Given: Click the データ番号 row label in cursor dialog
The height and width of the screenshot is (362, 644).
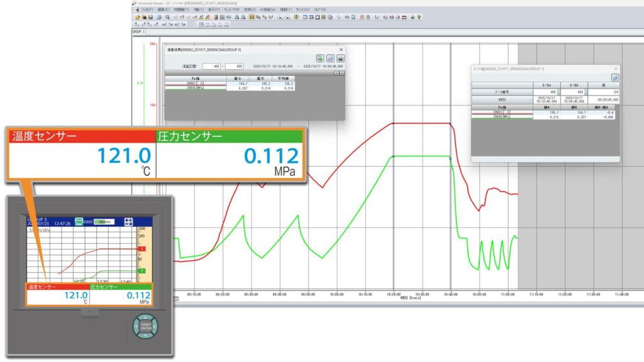Looking at the screenshot, I should (502, 92).
